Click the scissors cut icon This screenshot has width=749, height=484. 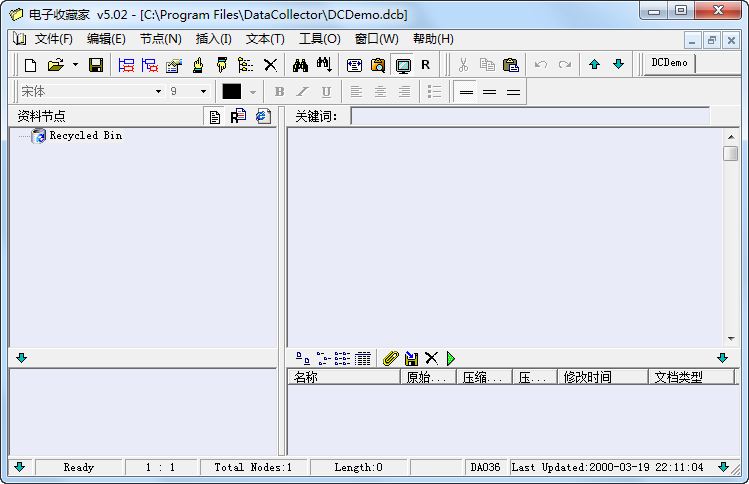tap(463, 65)
